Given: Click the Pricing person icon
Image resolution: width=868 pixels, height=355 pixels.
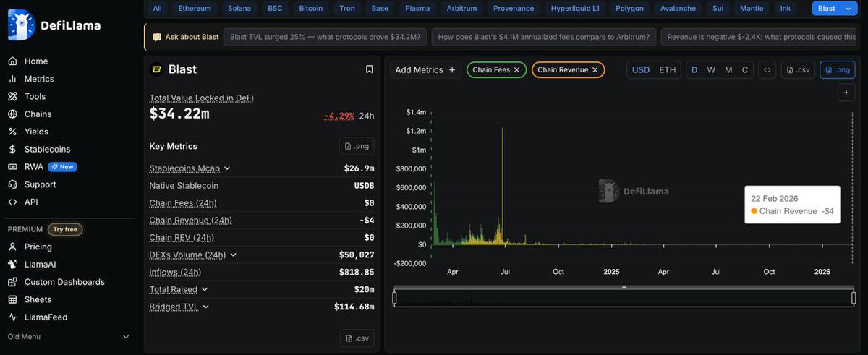Looking at the screenshot, I should (12, 247).
